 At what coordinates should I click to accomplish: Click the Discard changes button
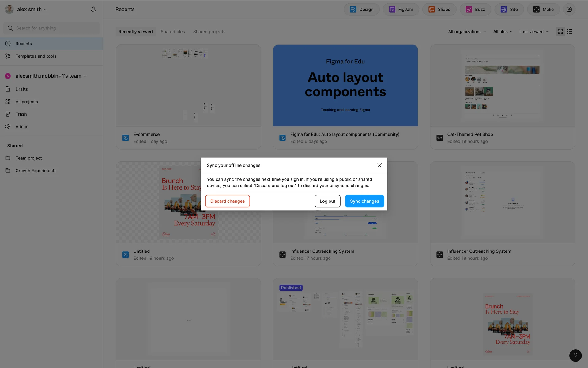(227, 201)
